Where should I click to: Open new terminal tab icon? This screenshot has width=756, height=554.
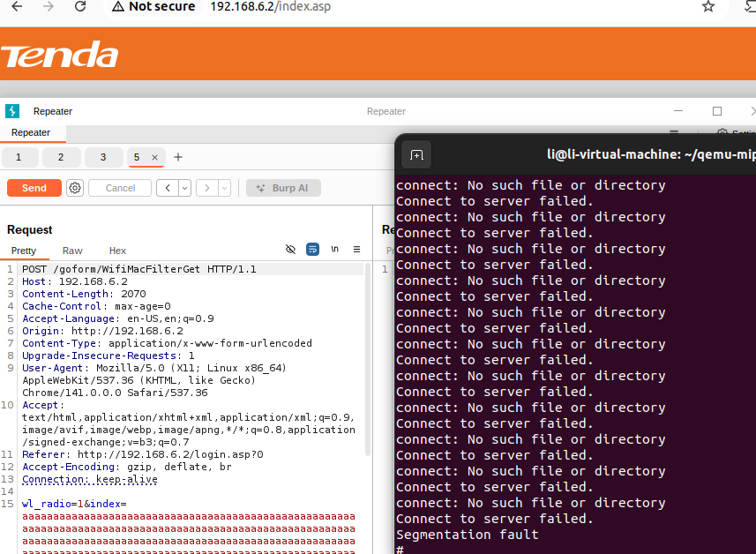(416, 155)
